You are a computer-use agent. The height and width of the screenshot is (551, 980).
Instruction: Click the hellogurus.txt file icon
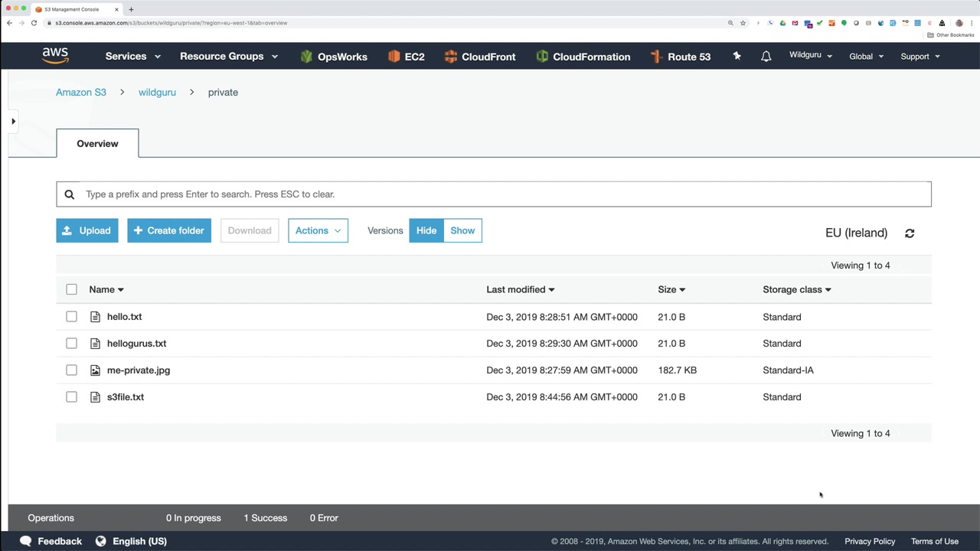[x=95, y=344]
